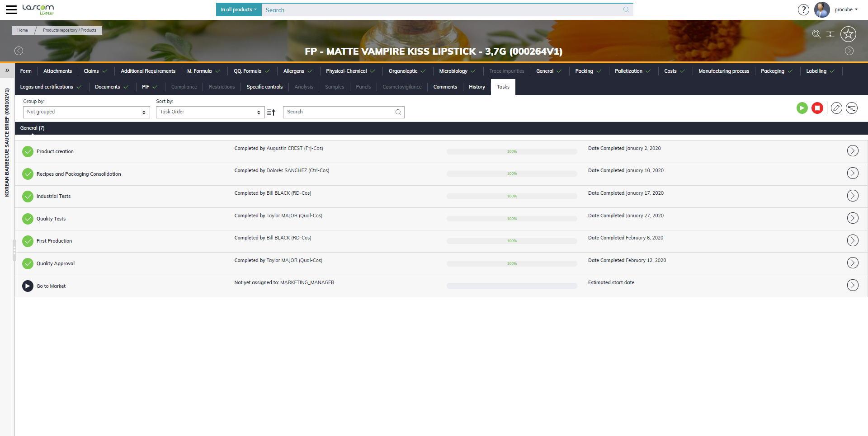
Task: Stop the workflow using red stop icon
Action: (817, 108)
